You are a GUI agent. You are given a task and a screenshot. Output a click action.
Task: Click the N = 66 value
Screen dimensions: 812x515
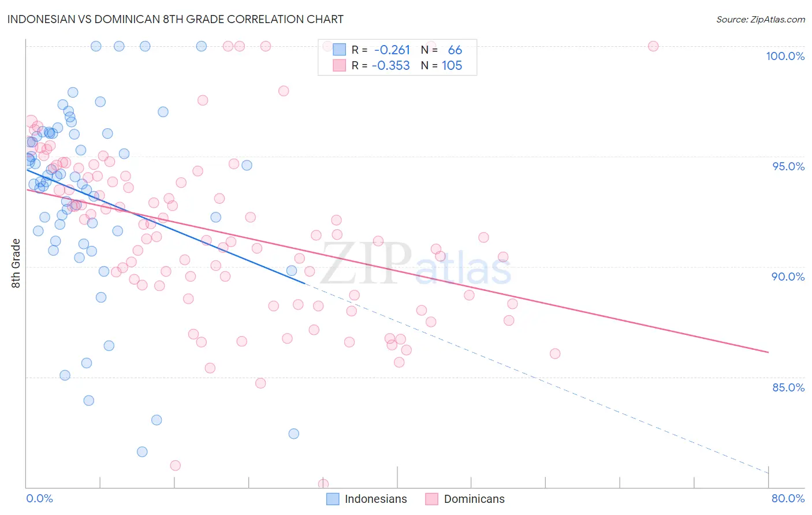click(455, 50)
